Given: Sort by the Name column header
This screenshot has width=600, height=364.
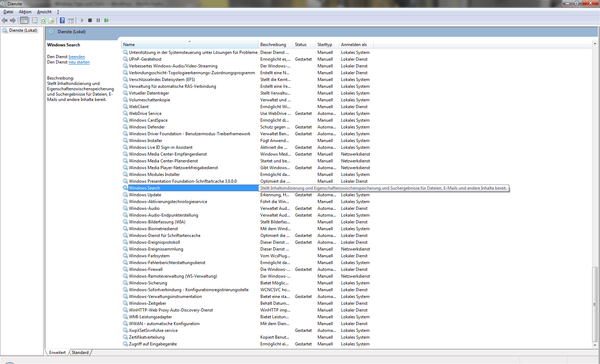Looking at the screenshot, I should pyautogui.click(x=190, y=45).
